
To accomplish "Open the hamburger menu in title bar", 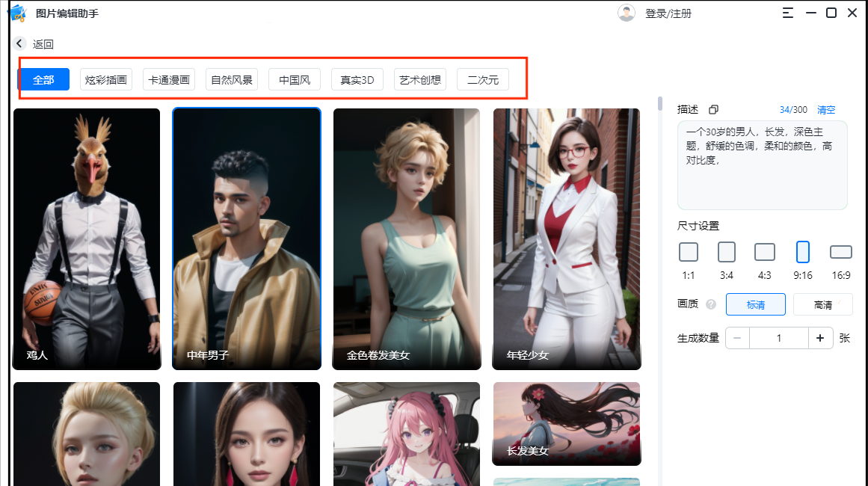I will pyautogui.click(x=788, y=13).
